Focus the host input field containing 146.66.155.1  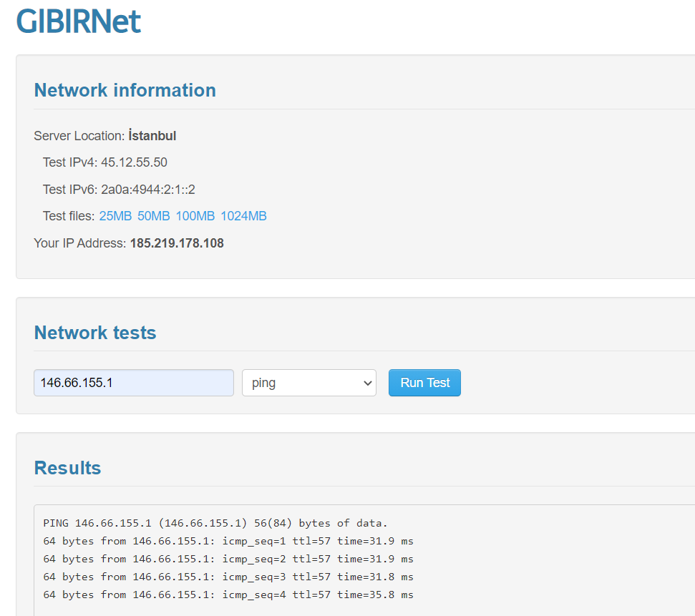click(133, 383)
